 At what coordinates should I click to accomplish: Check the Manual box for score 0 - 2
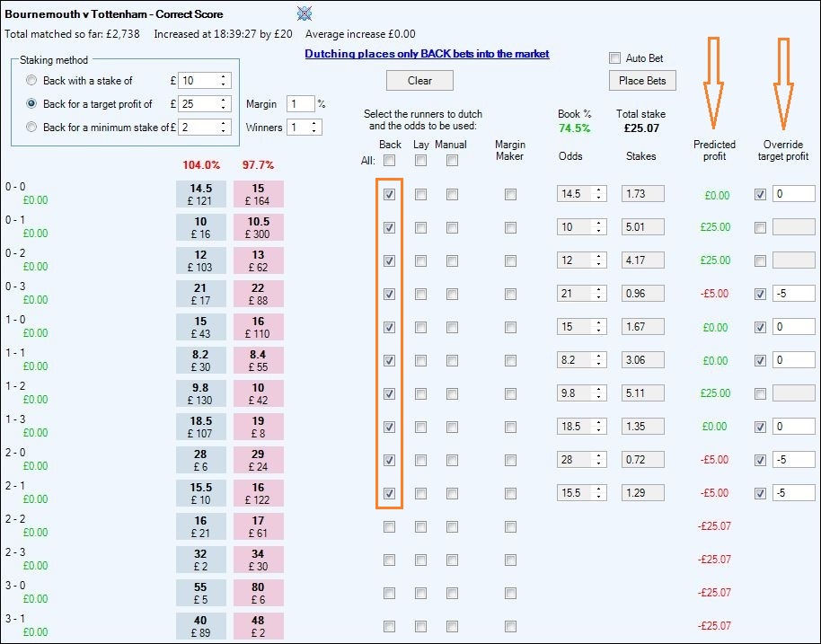click(x=452, y=260)
